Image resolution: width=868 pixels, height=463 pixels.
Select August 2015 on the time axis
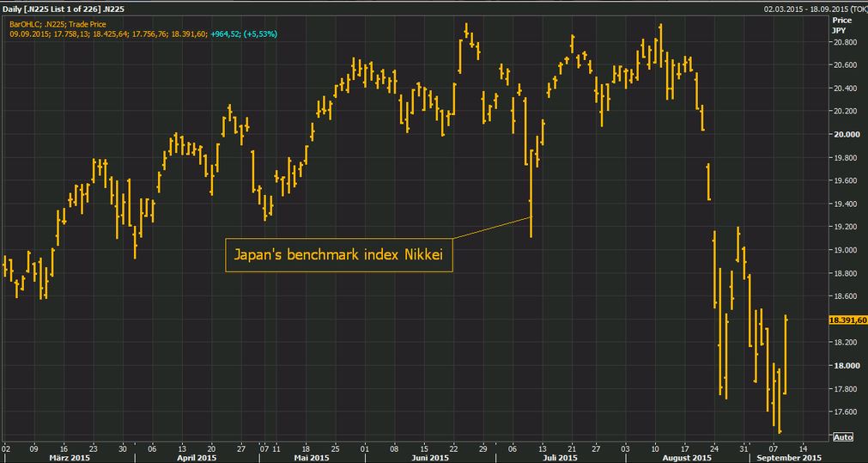689,458
